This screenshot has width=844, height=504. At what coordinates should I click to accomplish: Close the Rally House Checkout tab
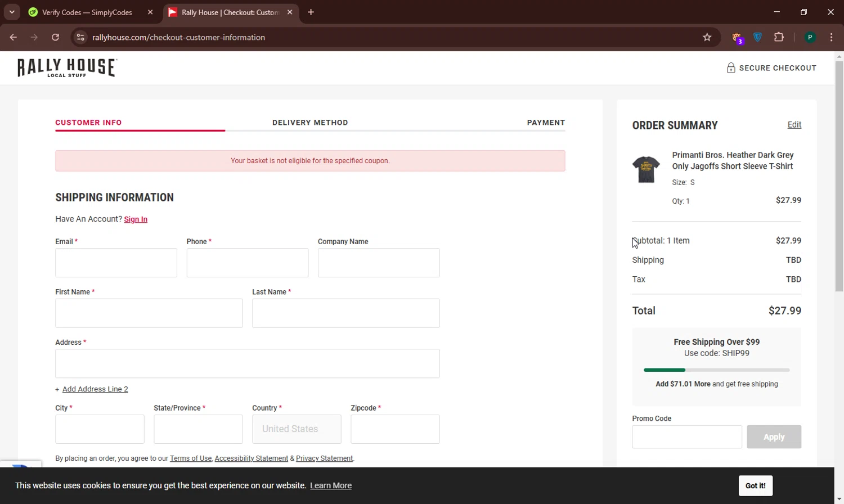tap(290, 12)
